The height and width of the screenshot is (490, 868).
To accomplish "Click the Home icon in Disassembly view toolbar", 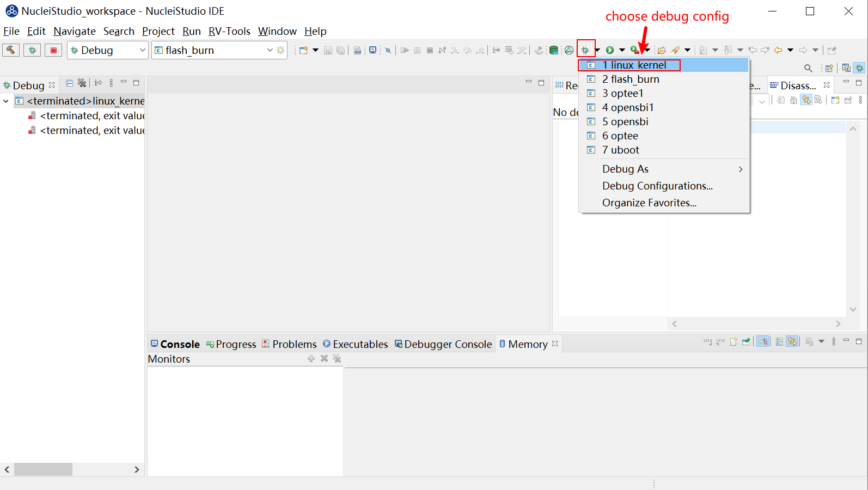I will [x=793, y=100].
